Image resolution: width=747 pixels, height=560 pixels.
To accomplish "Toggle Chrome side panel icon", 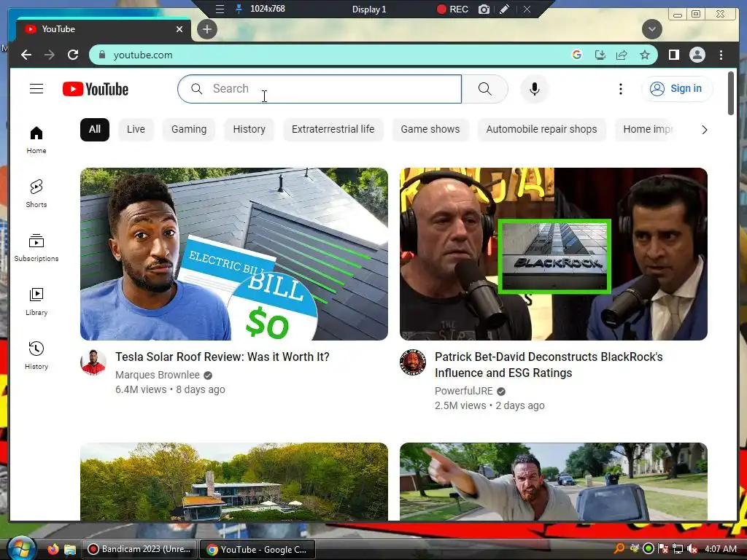I will (x=673, y=55).
